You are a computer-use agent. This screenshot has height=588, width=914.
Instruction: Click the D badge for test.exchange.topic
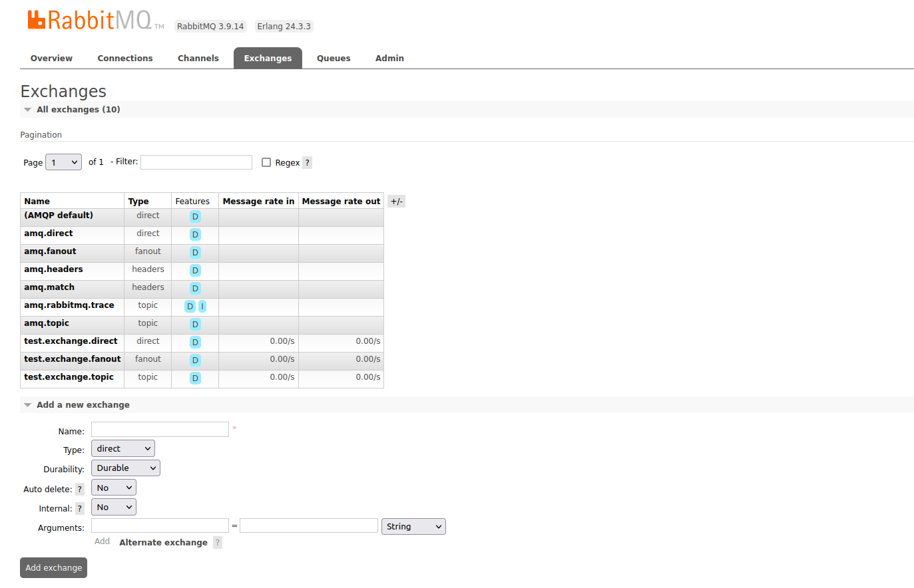tap(195, 378)
